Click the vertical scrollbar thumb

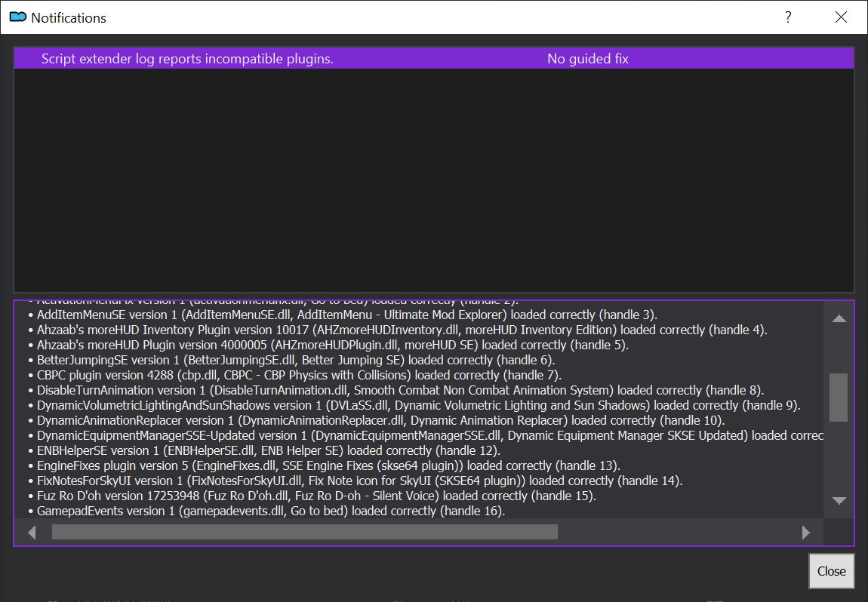839,398
